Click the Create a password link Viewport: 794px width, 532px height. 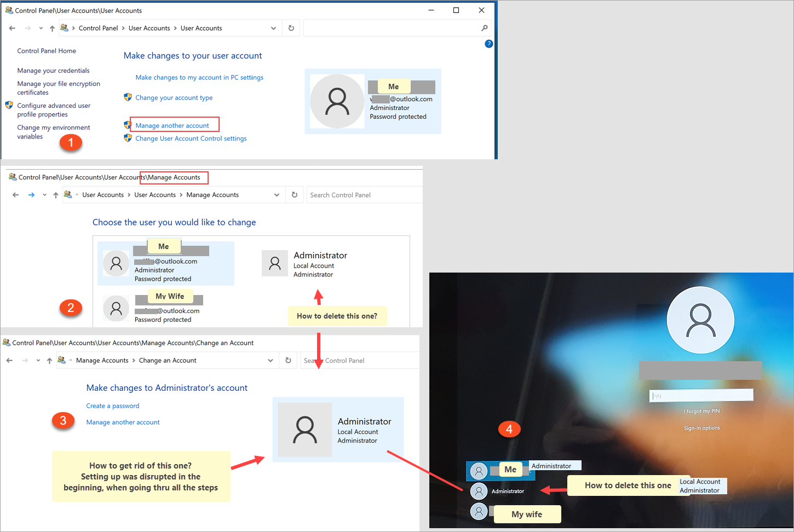pos(112,406)
